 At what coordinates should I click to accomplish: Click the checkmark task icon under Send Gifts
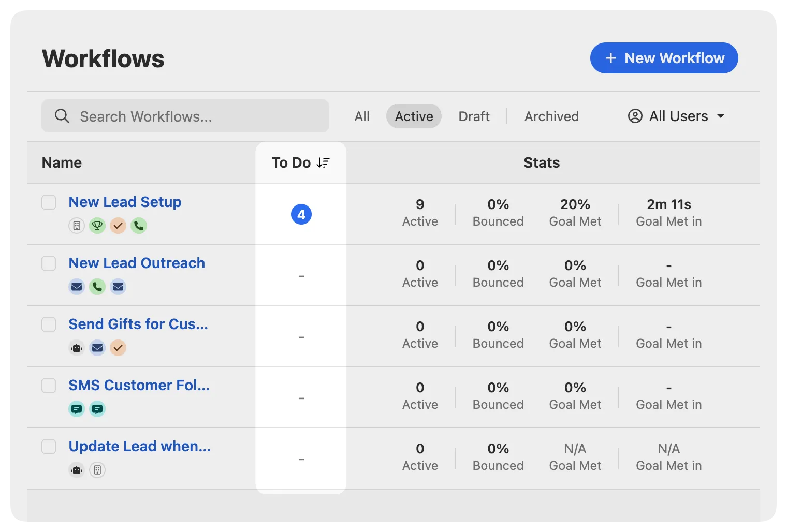pos(118,348)
